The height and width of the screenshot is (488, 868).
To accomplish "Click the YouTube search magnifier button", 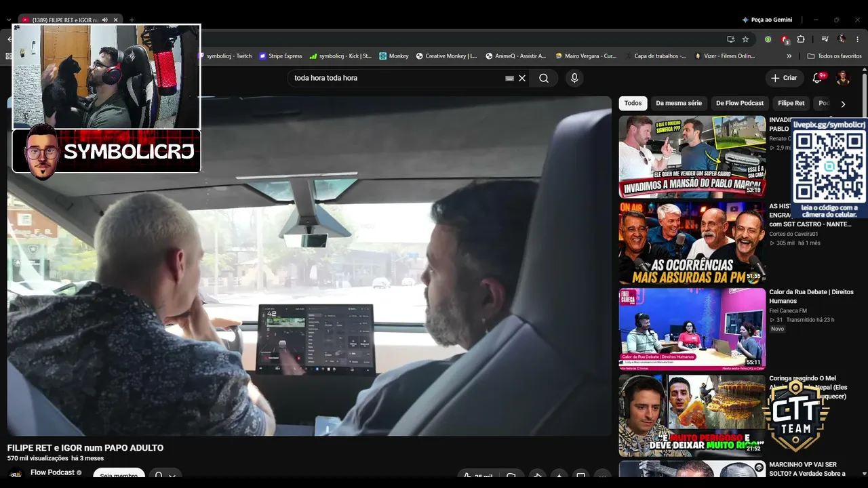I will pos(544,78).
